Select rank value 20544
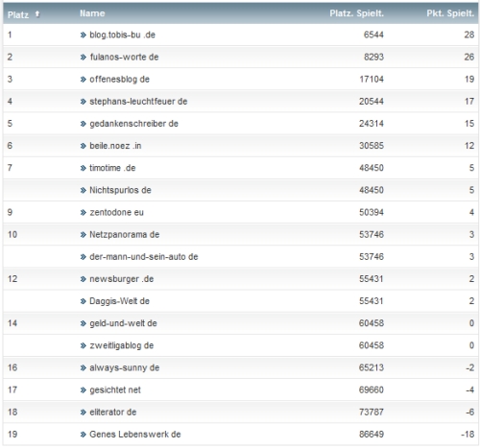Viewport: 480px width, 448px height. pyautogui.click(x=372, y=102)
